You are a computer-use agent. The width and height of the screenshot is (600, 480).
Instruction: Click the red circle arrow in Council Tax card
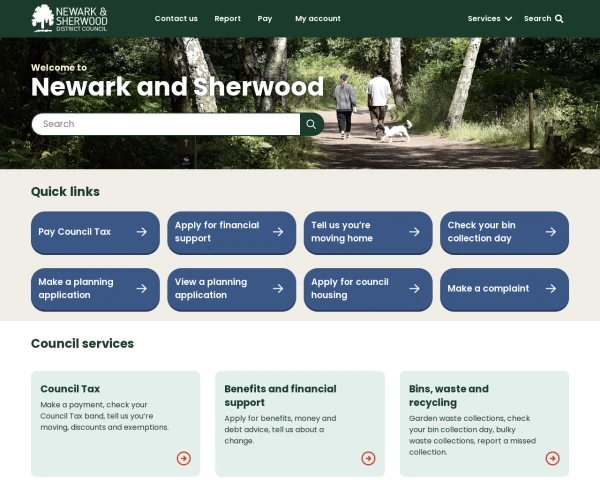184,458
